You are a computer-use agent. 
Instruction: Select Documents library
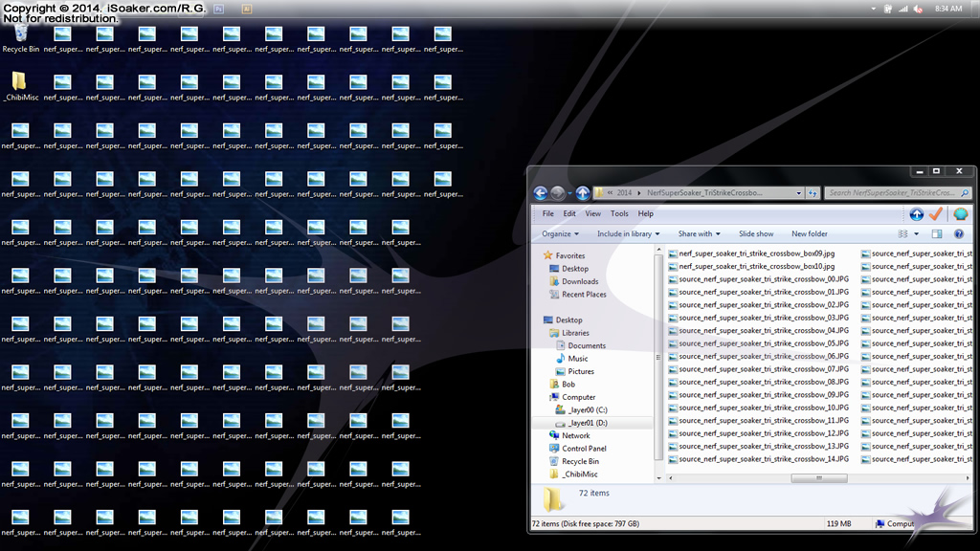(x=581, y=345)
